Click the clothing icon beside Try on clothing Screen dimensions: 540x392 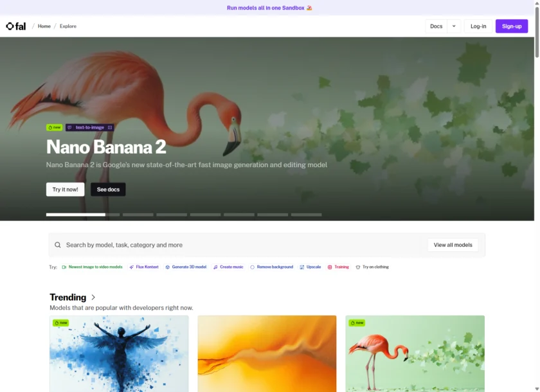(358, 267)
